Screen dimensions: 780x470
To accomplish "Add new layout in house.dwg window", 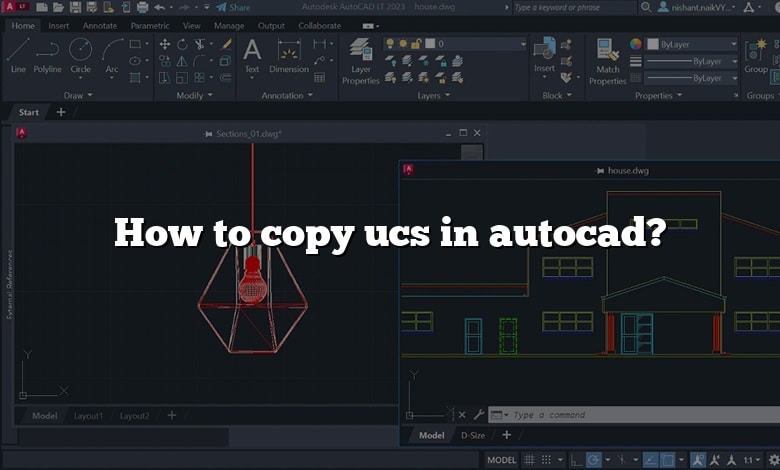I will point(506,435).
